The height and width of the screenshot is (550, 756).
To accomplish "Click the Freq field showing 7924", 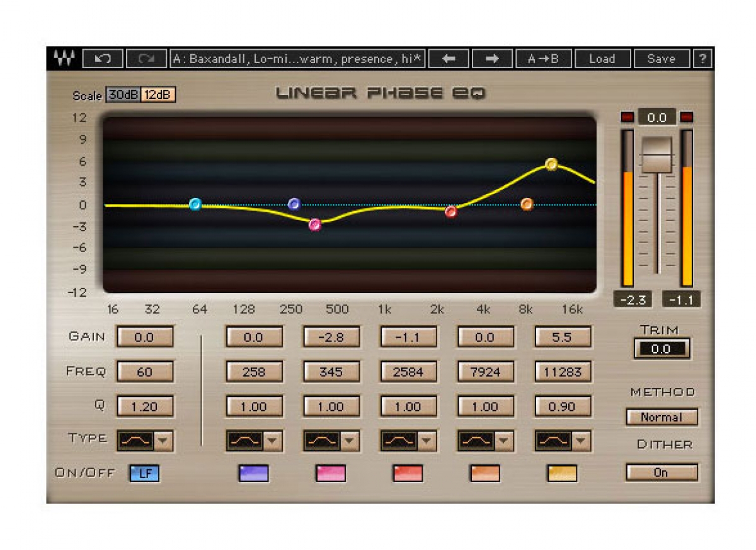I will (x=485, y=372).
